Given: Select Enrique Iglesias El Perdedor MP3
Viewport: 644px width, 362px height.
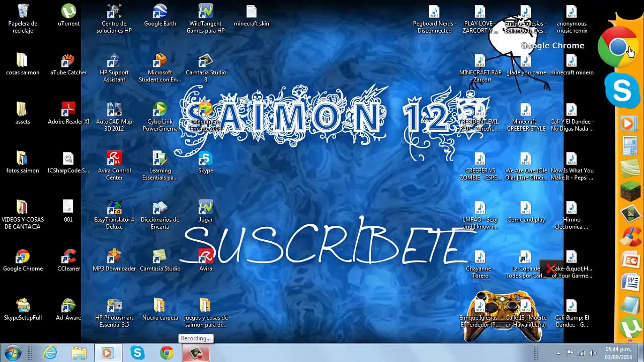Looking at the screenshot, I should (x=480, y=313).
